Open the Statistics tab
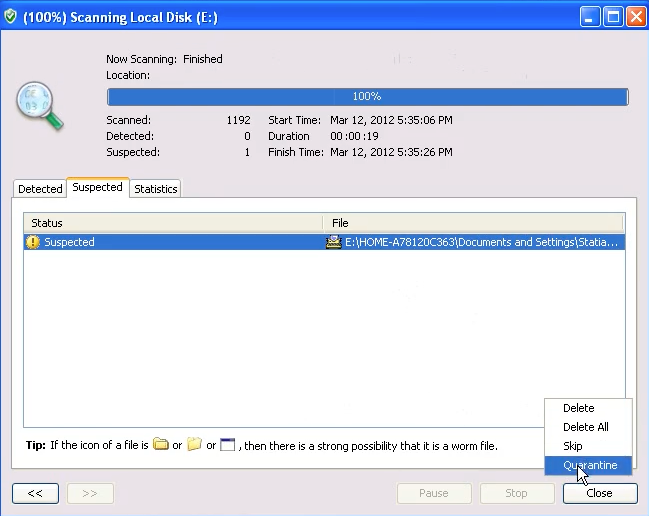 pyautogui.click(x=155, y=188)
